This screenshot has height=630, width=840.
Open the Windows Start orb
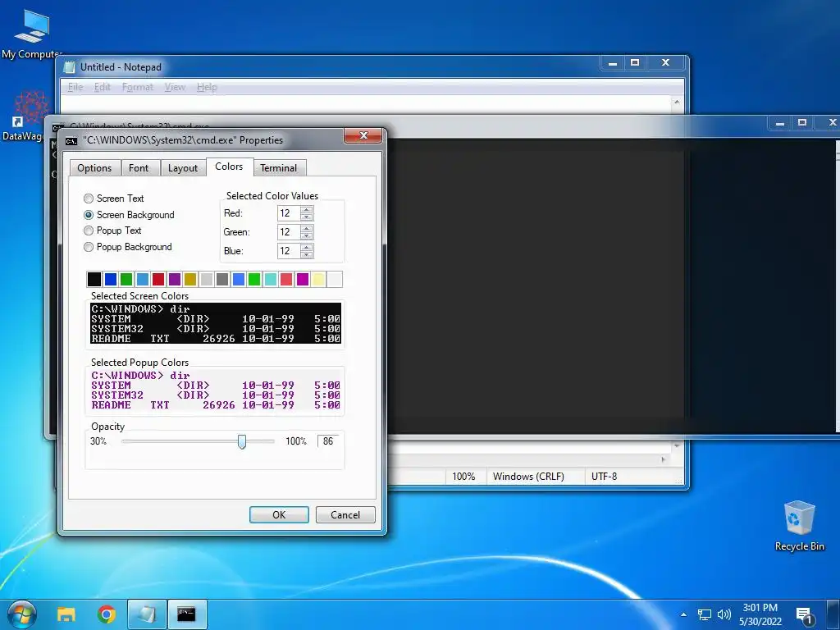click(x=21, y=614)
